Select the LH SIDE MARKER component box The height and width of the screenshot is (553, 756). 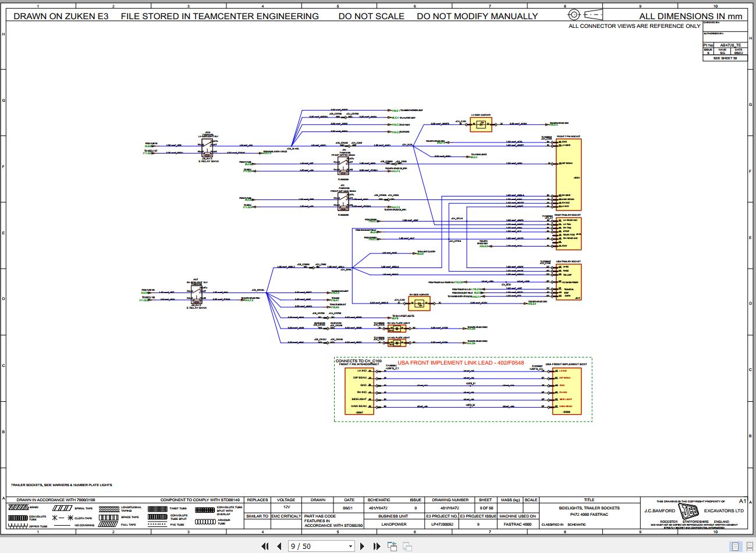(481, 125)
